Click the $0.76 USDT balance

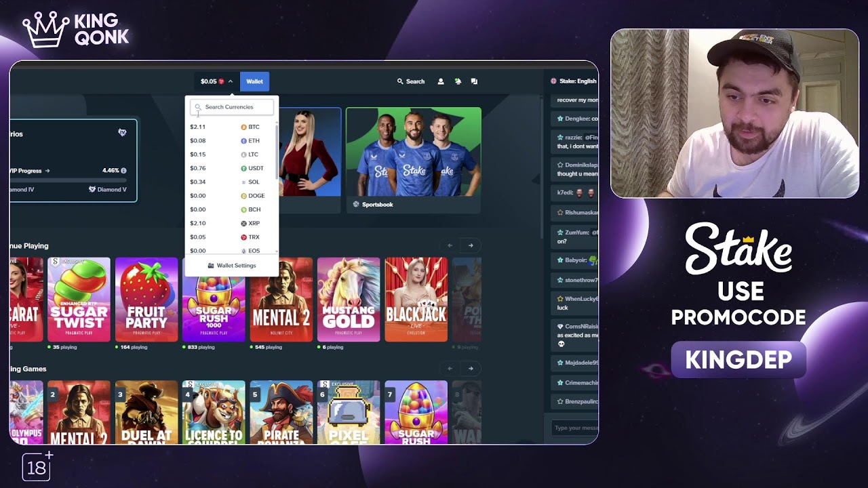pyautogui.click(x=197, y=168)
